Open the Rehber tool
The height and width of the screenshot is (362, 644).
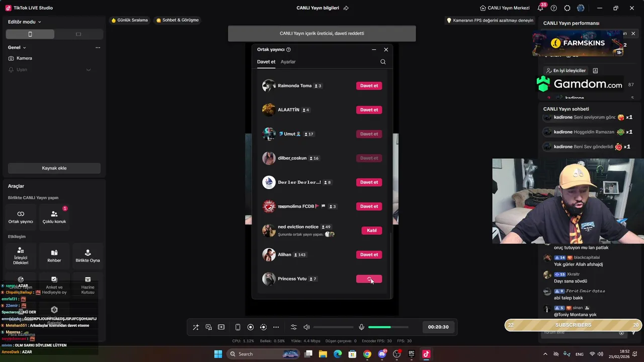54,256
